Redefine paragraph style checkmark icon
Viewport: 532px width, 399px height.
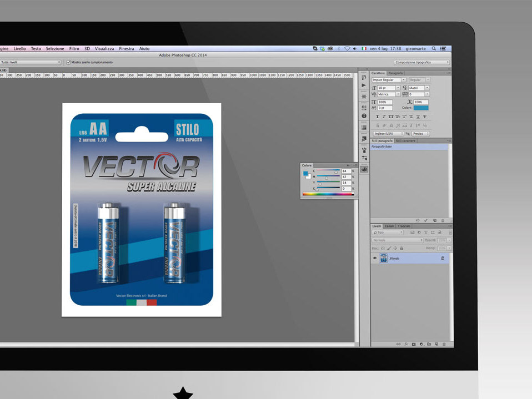pyautogui.click(x=426, y=220)
